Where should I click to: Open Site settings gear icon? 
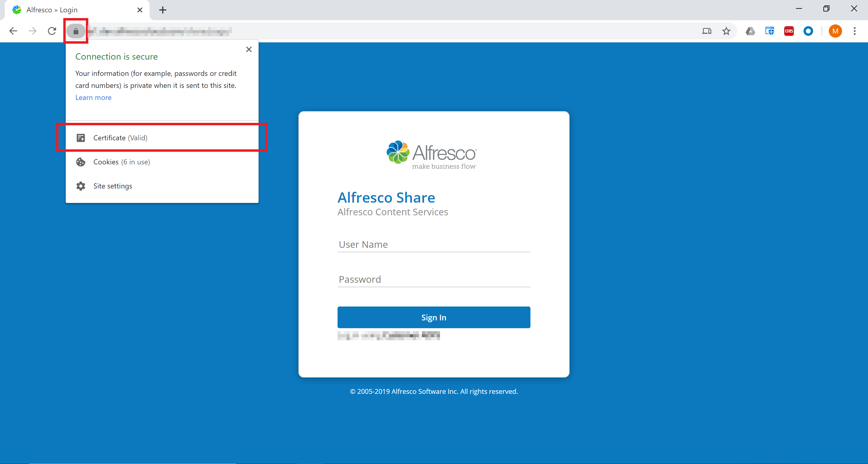tap(80, 186)
